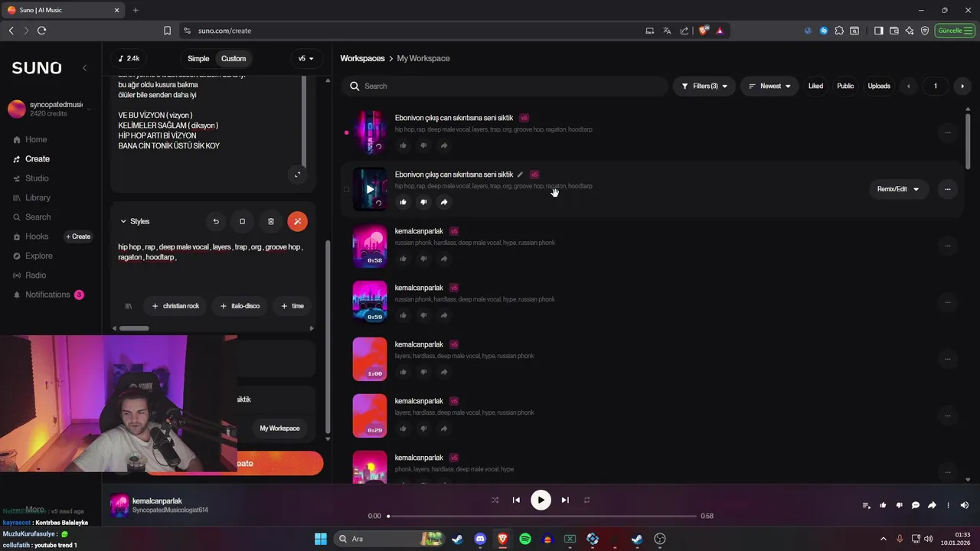
Task: Open more options for first Ebonivon song
Action: (x=948, y=132)
